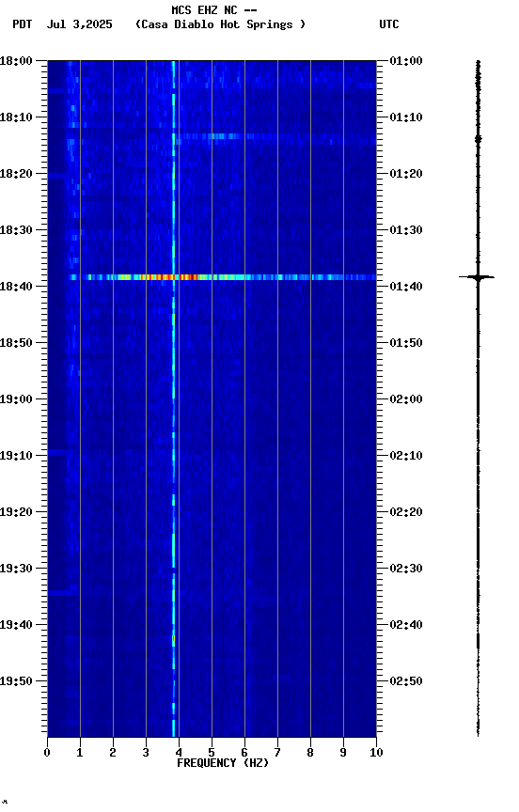Click the '02:10' UTC time label
519x812 pixels.
[x=406, y=456]
